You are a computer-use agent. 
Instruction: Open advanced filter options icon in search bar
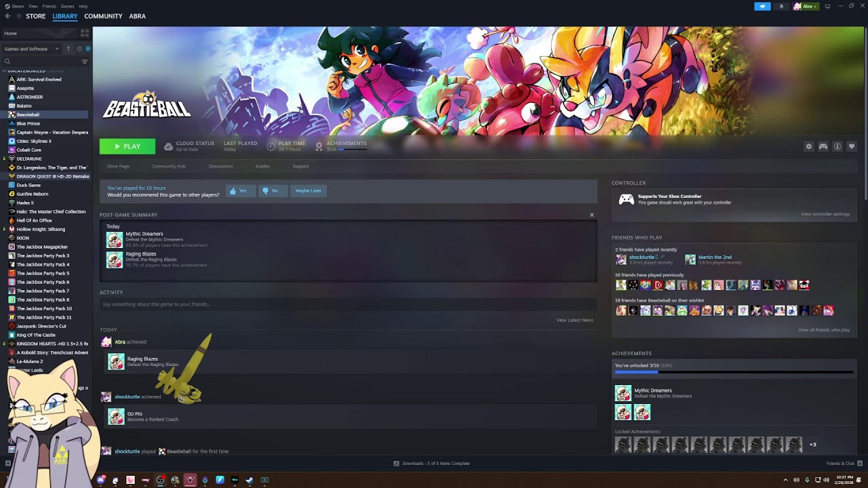click(x=85, y=62)
